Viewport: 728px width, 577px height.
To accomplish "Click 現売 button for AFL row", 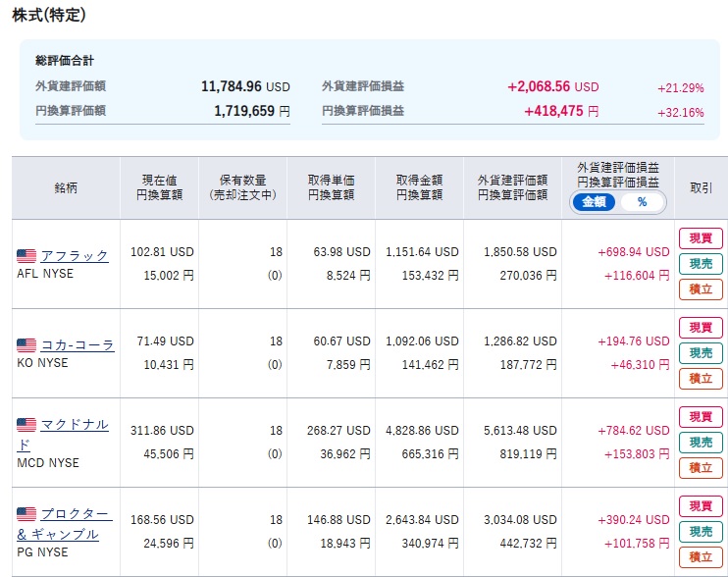I will (701, 264).
